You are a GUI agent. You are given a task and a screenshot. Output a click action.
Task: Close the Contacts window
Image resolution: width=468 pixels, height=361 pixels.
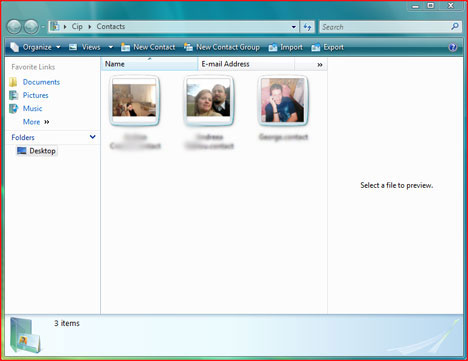pyautogui.click(x=451, y=6)
